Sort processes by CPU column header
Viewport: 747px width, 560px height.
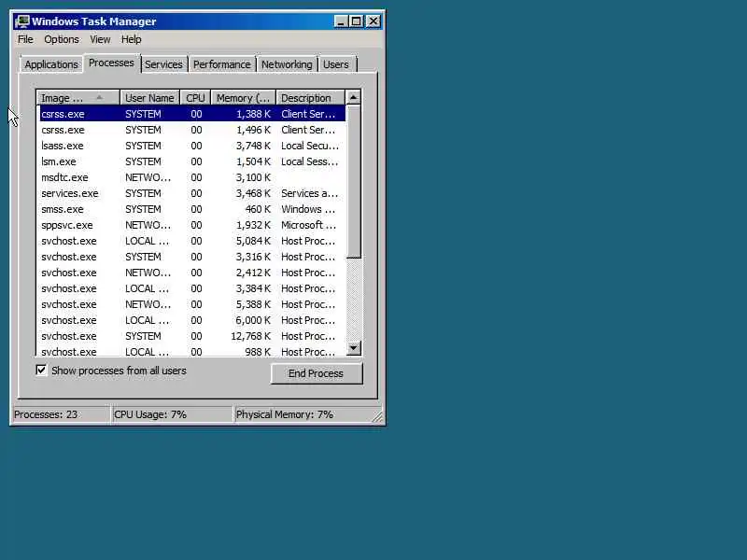tap(195, 98)
